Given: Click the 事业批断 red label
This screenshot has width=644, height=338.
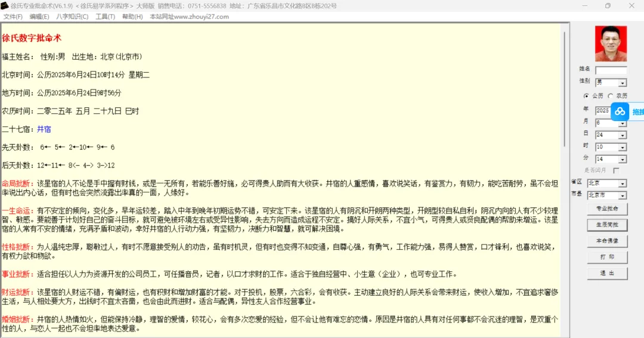Looking at the screenshot, I should (17, 274).
